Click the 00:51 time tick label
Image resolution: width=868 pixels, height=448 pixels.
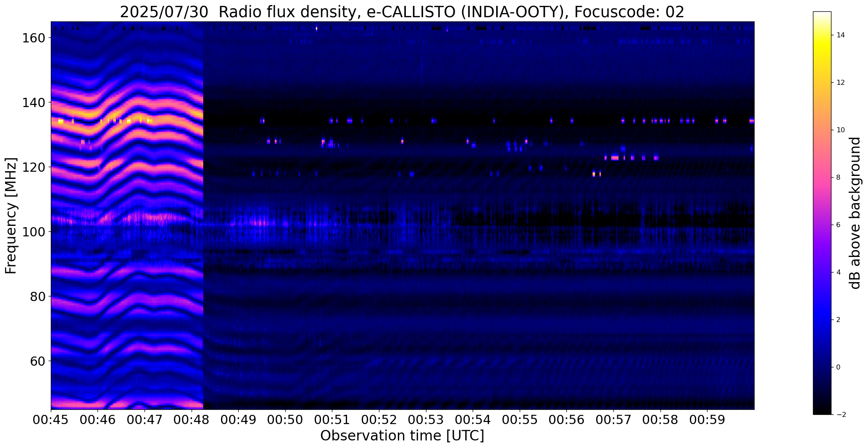[332, 419]
